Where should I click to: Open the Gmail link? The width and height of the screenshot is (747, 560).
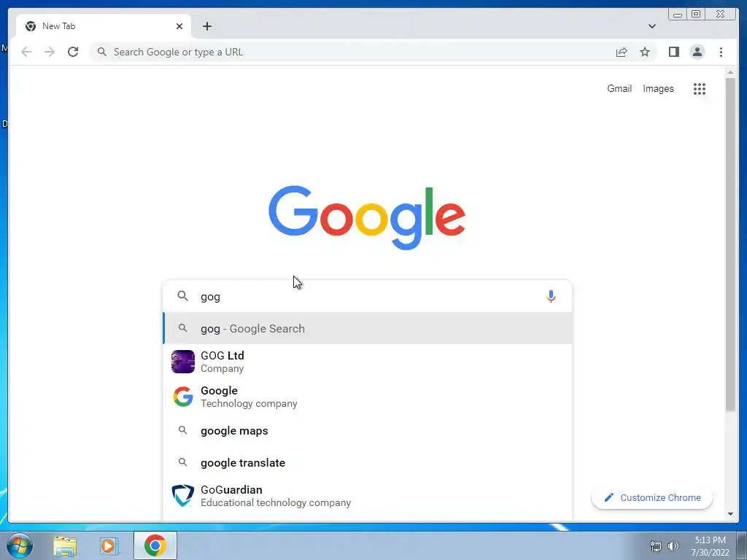pyautogui.click(x=619, y=88)
